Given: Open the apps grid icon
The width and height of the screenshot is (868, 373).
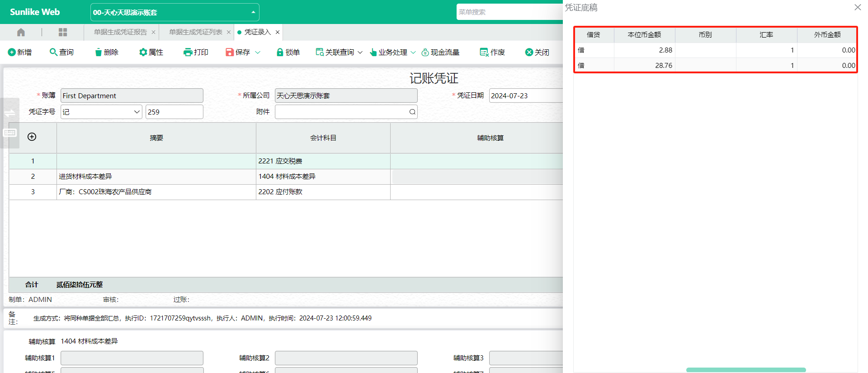Looking at the screenshot, I should (x=63, y=32).
